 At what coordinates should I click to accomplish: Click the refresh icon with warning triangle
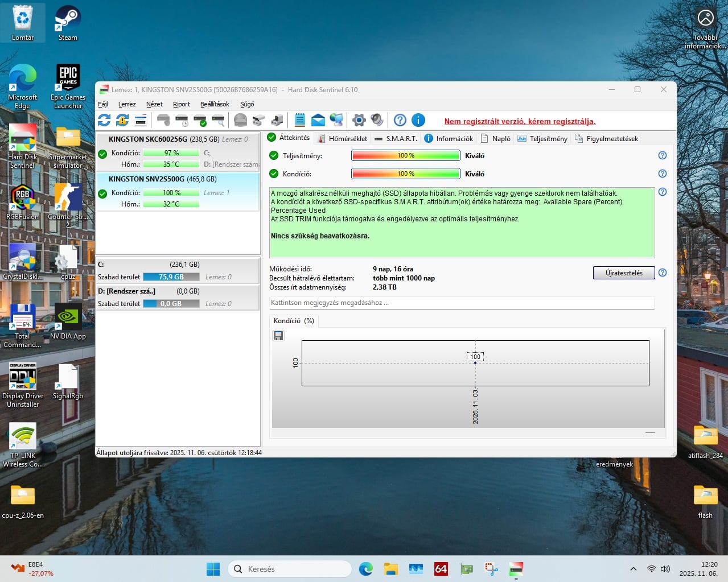(122, 120)
